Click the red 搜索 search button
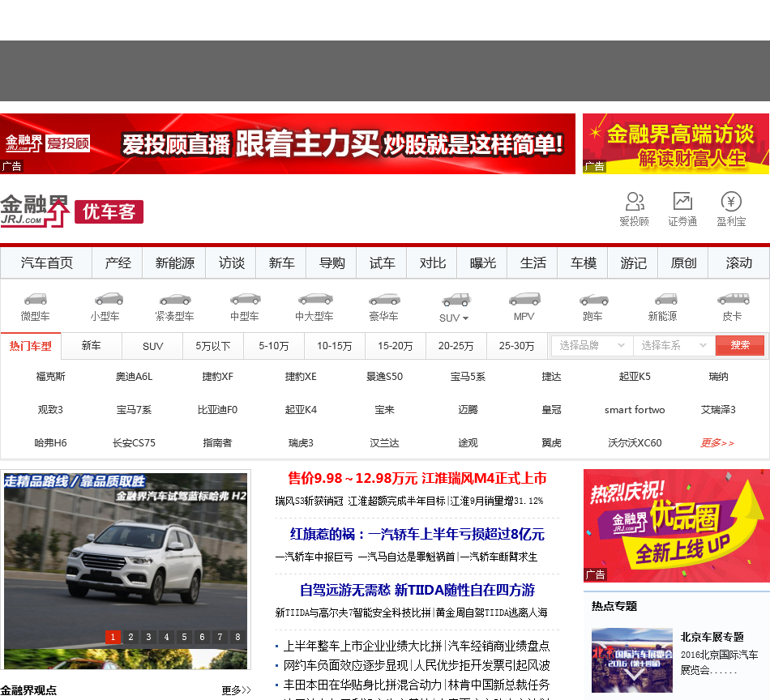Viewport: 770px width, 700px height. pos(740,346)
